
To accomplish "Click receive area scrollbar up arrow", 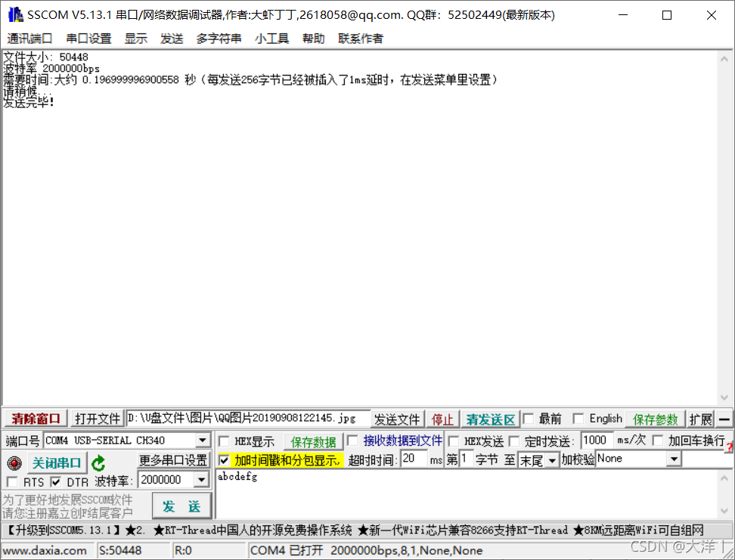I will (724, 60).
